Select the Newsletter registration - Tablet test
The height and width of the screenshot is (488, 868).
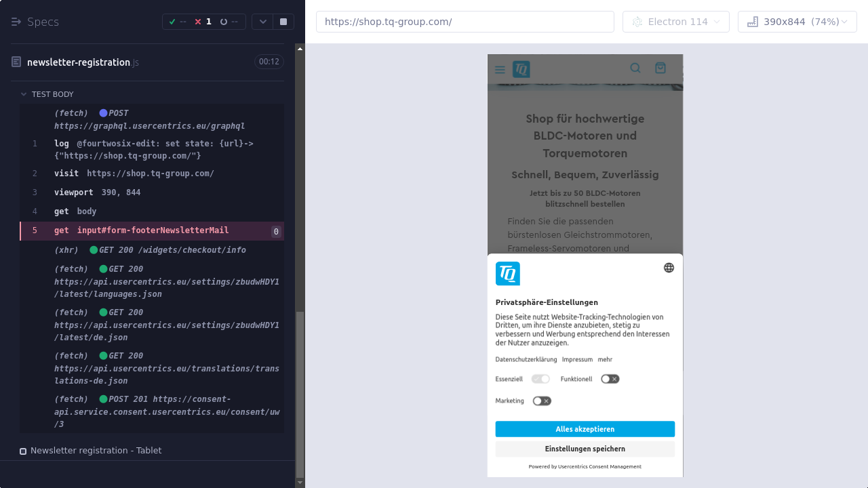tap(96, 451)
